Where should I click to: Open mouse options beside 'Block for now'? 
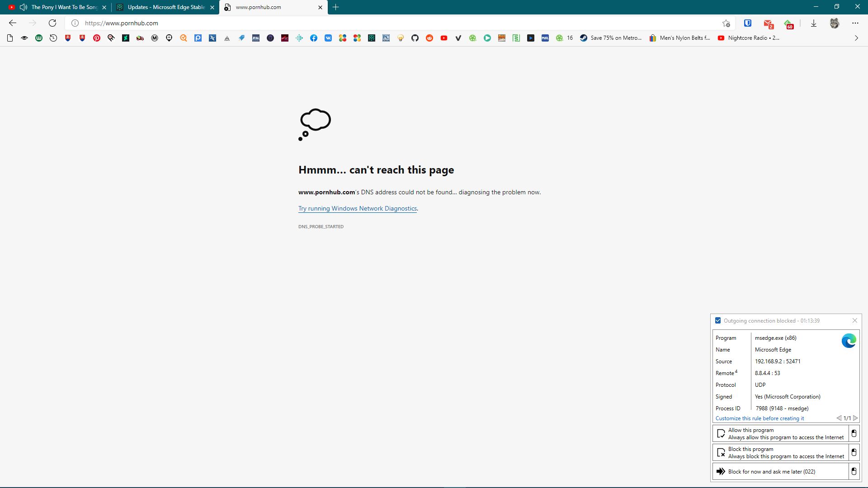click(854, 472)
